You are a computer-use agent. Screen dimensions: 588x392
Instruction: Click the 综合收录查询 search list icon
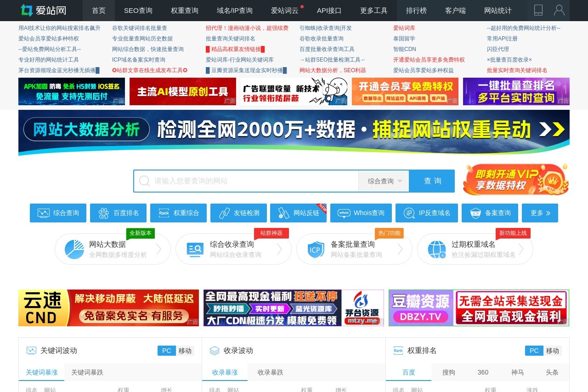click(x=195, y=250)
